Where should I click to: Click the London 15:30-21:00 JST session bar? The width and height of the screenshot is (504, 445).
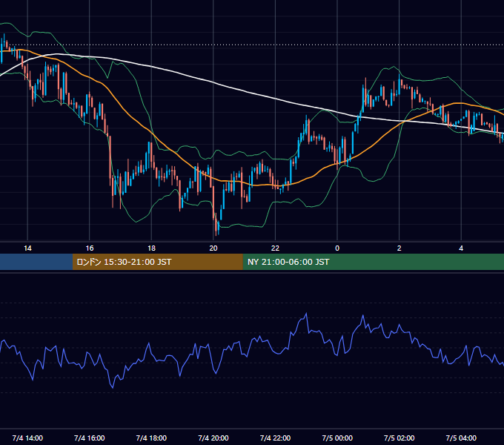[157, 262]
